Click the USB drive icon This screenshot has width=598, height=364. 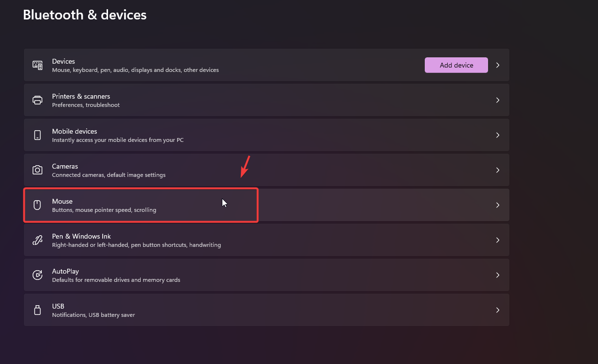point(37,310)
